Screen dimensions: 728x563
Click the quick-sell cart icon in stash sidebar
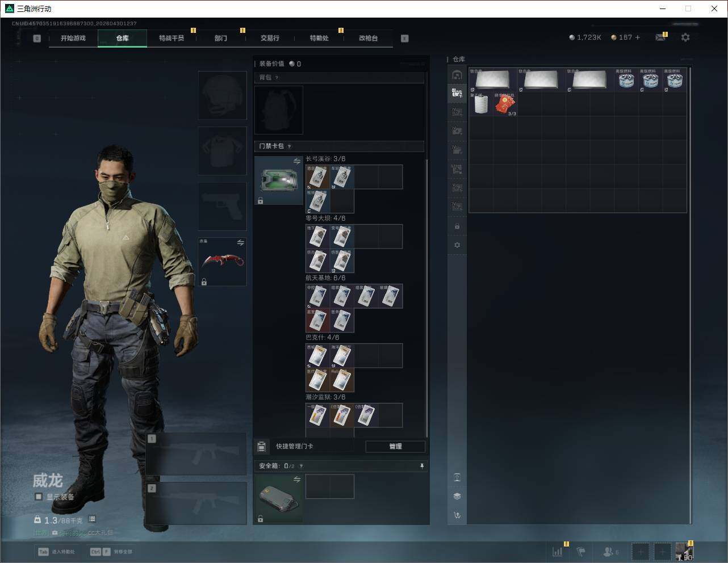tap(457, 515)
